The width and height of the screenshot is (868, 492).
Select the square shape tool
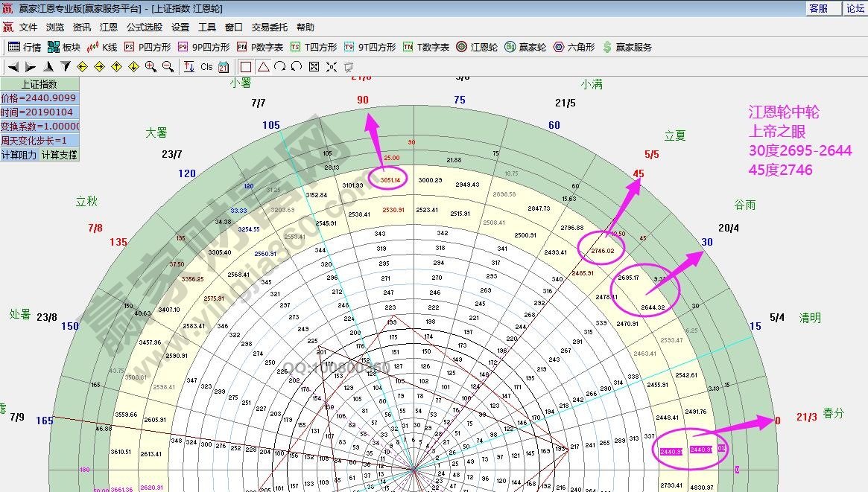point(246,67)
